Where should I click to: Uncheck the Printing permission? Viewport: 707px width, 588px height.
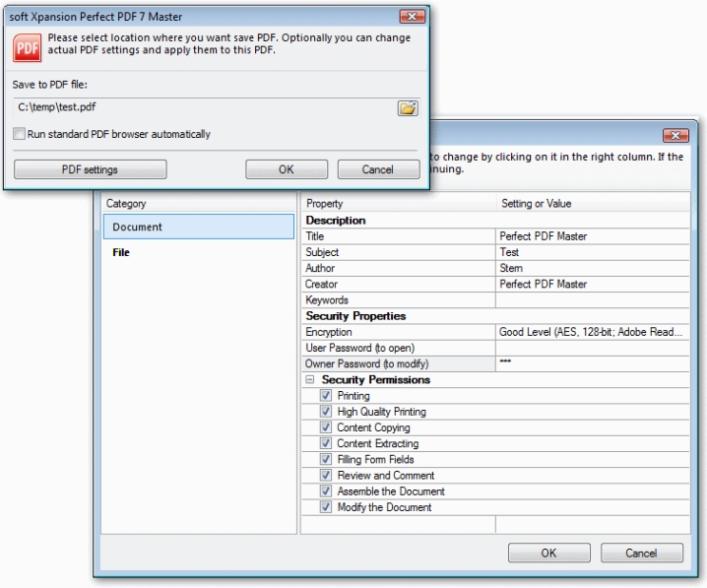[325, 396]
